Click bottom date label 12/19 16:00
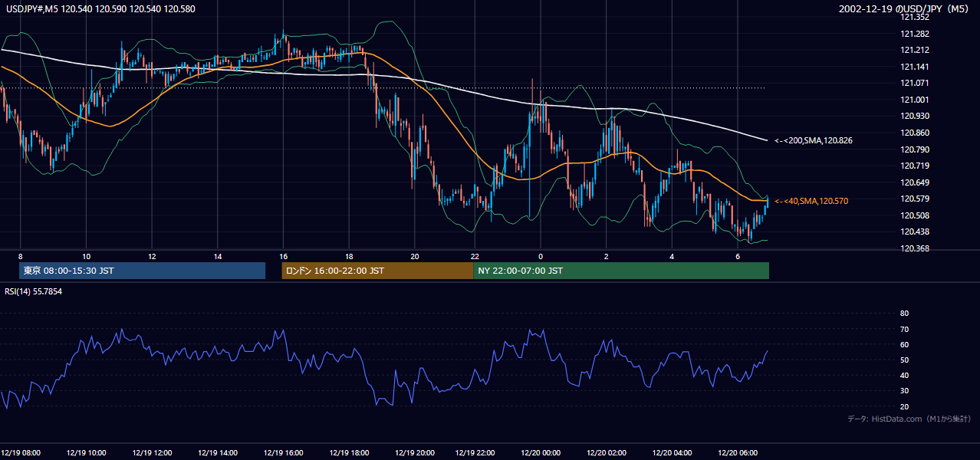 pyautogui.click(x=284, y=453)
